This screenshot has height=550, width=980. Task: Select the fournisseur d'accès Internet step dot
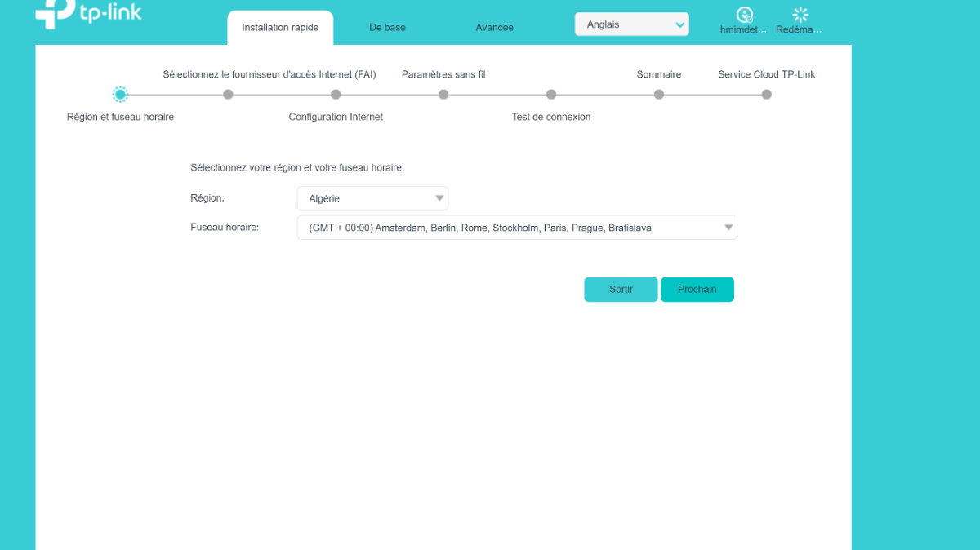(x=228, y=95)
